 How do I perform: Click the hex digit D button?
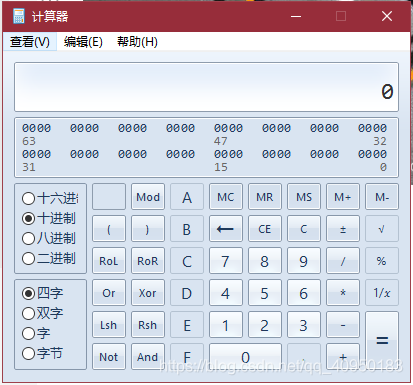pos(187,293)
